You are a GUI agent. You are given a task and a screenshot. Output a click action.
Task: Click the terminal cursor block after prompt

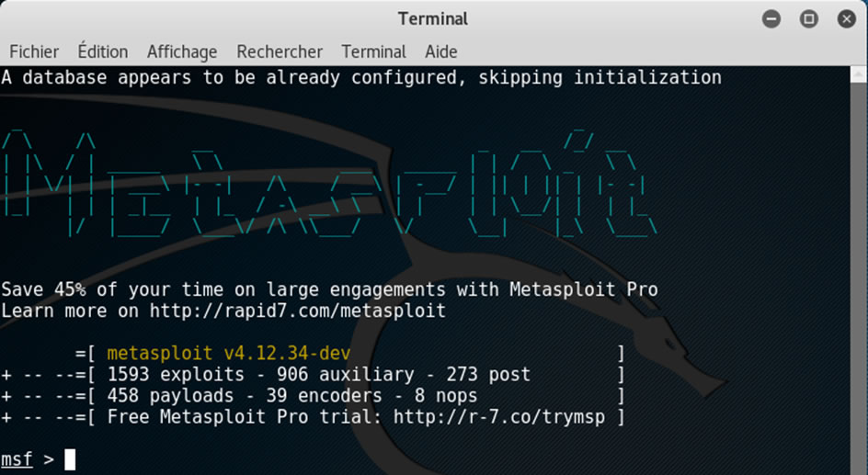tap(70, 459)
